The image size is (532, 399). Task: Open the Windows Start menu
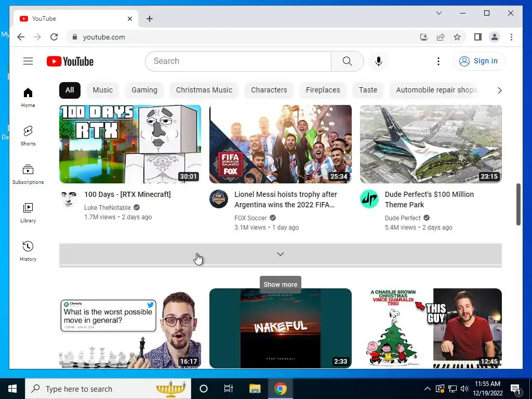(x=12, y=389)
